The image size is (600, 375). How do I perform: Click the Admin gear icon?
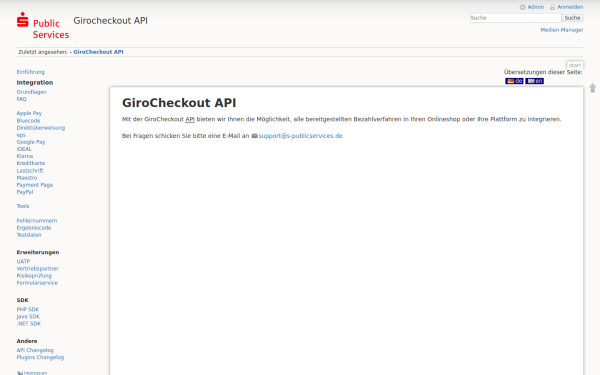(522, 7)
